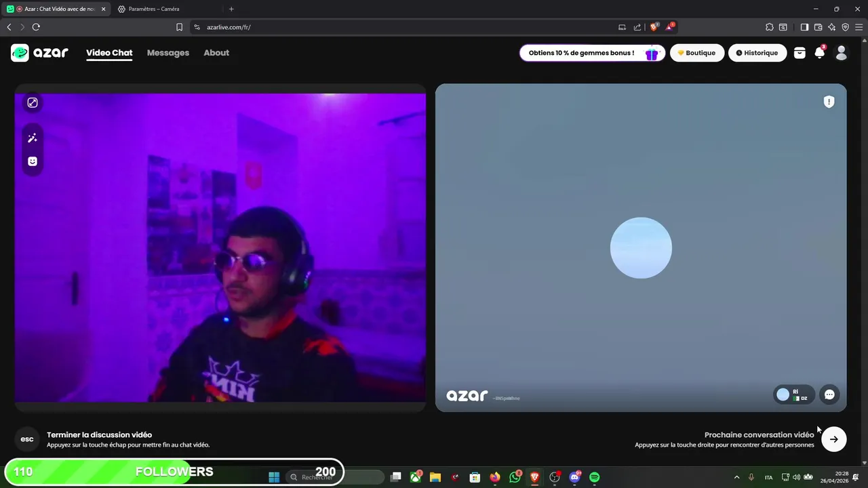Reload the current page

click(36, 27)
